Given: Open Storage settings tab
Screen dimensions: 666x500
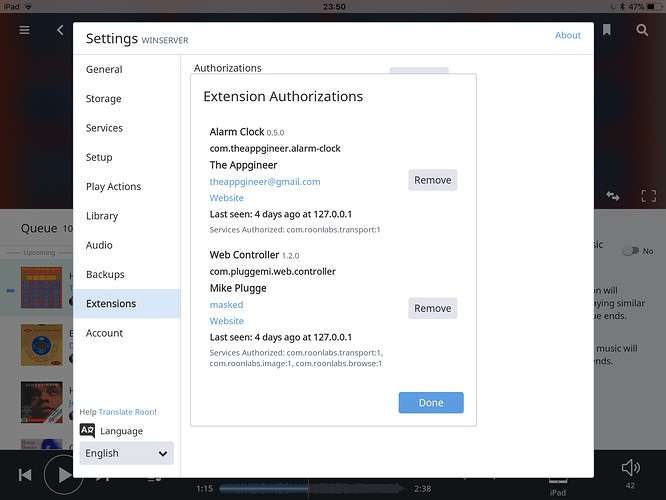Looking at the screenshot, I should point(127,99).
